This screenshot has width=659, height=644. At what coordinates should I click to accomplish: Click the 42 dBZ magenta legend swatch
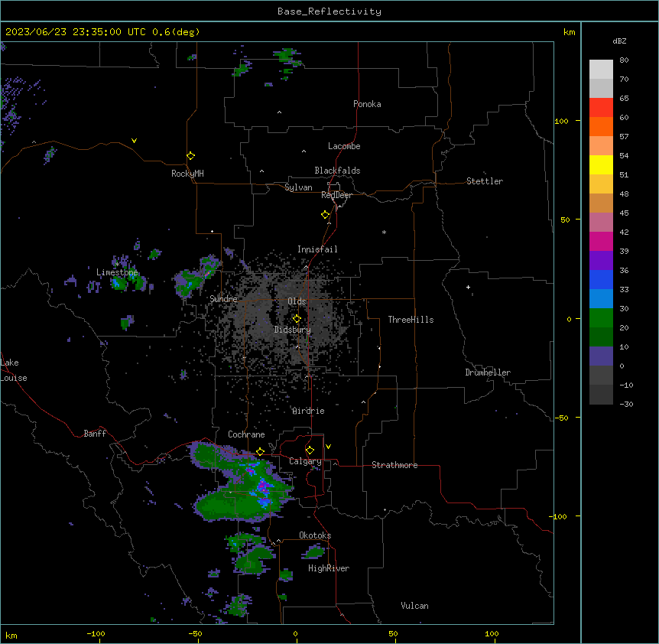[601, 241]
